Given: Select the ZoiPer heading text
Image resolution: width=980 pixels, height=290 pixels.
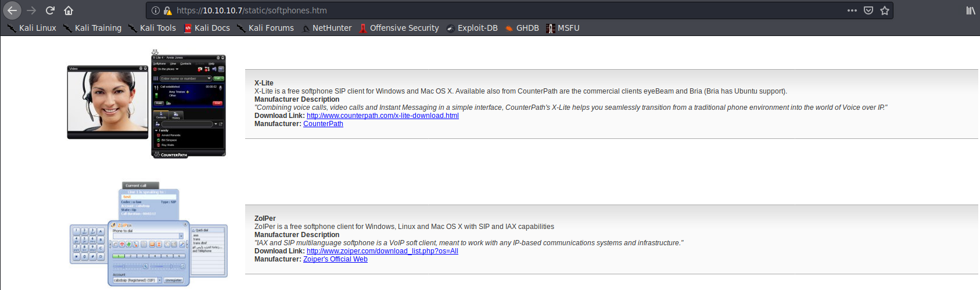Looking at the screenshot, I should tap(265, 219).
